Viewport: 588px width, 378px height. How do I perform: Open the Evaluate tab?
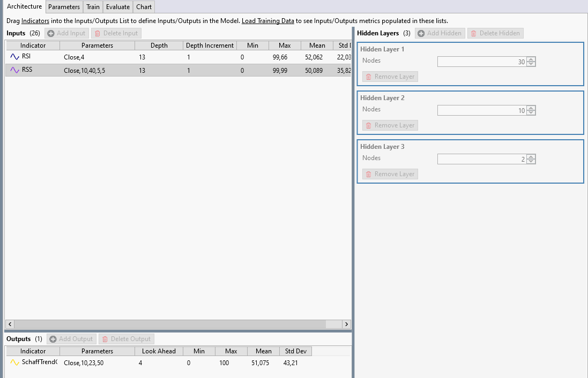coord(117,7)
